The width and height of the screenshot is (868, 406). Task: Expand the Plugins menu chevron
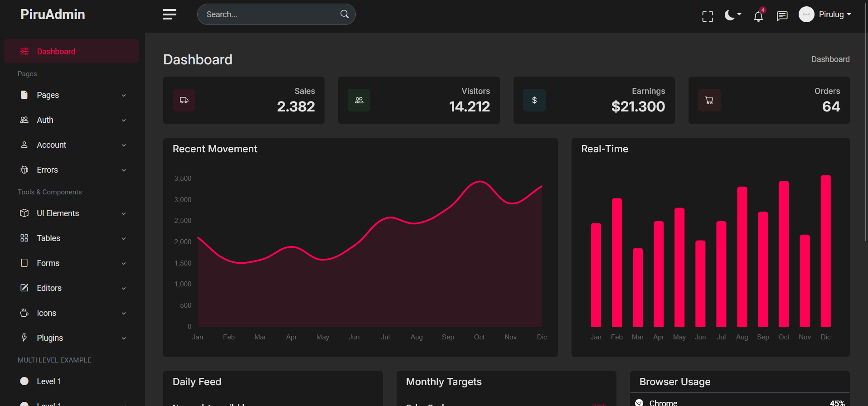point(124,338)
